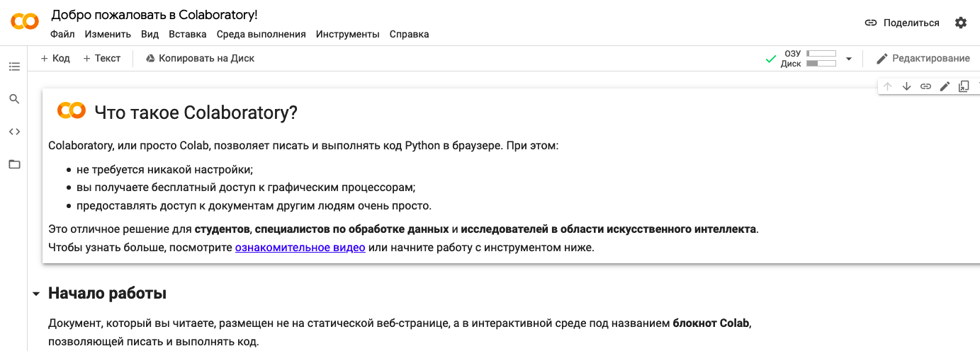Image resolution: width=980 pixels, height=351 pixels.
Task: Copy link to cell icon
Action: [x=925, y=86]
